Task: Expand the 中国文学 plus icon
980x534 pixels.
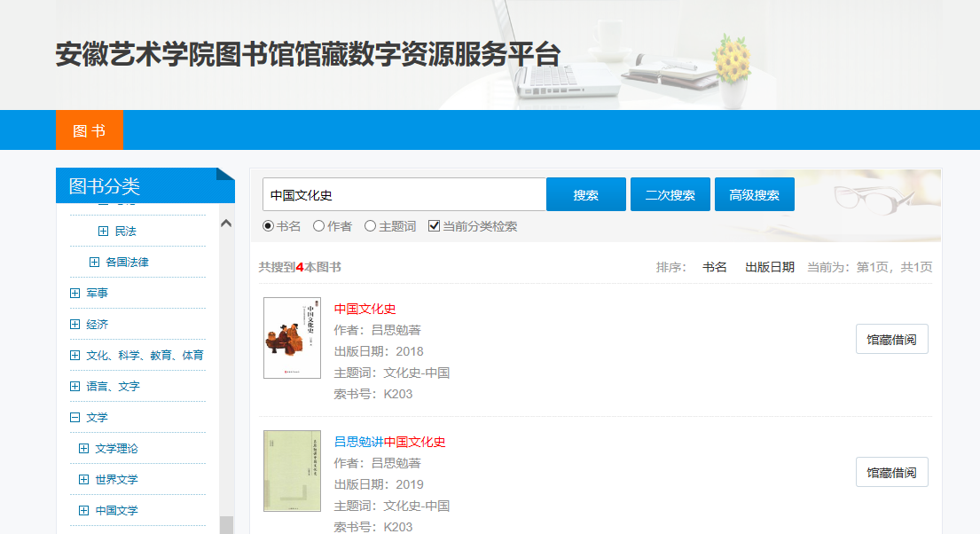Action: [83, 511]
